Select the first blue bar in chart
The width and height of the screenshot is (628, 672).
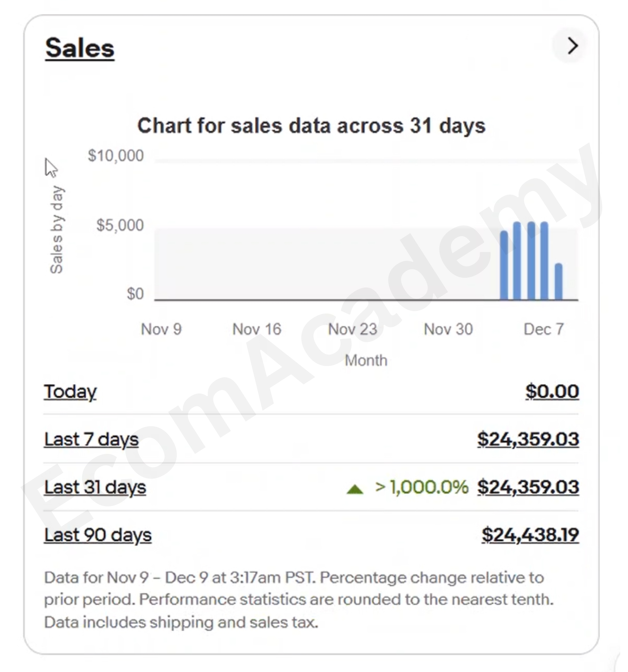(x=504, y=265)
